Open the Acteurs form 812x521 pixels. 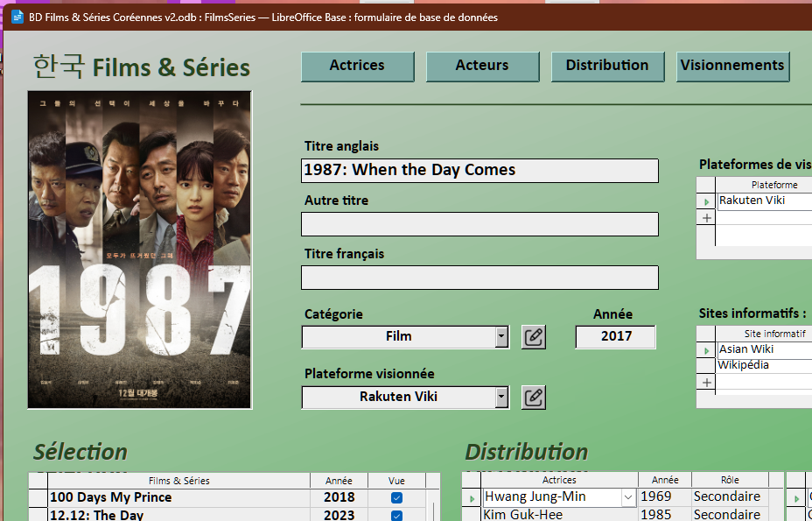(x=482, y=67)
